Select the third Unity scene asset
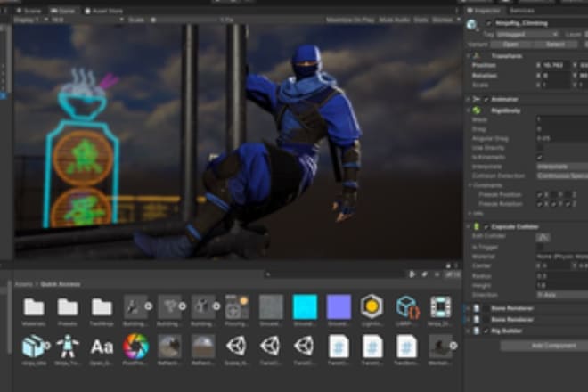 tap(304, 346)
